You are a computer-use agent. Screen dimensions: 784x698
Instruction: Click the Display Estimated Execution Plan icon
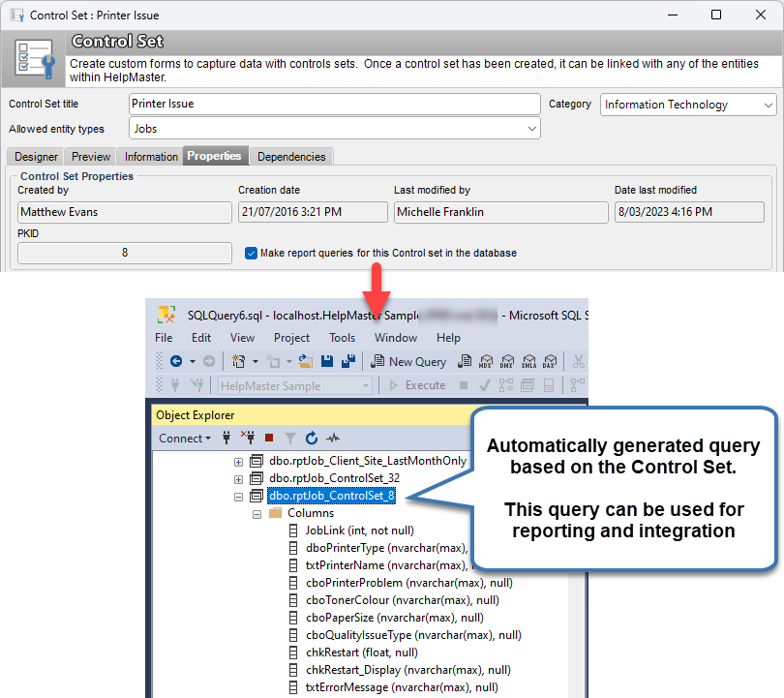click(506, 385)
